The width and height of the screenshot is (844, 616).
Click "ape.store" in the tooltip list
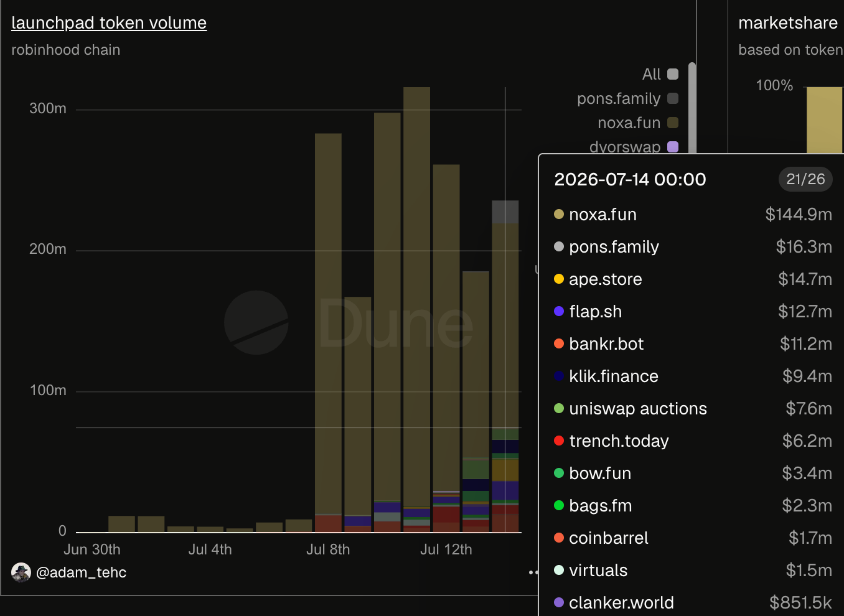pos(606,279)
